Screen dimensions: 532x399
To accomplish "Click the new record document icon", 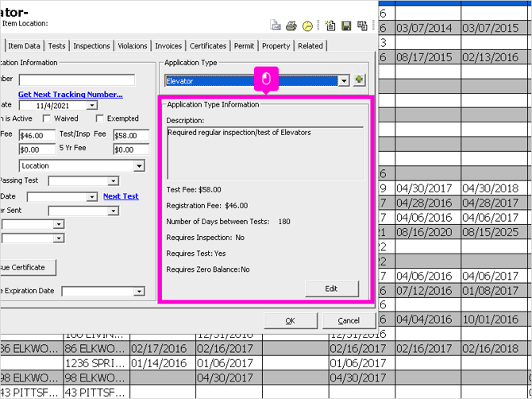I will click(330, 25).
